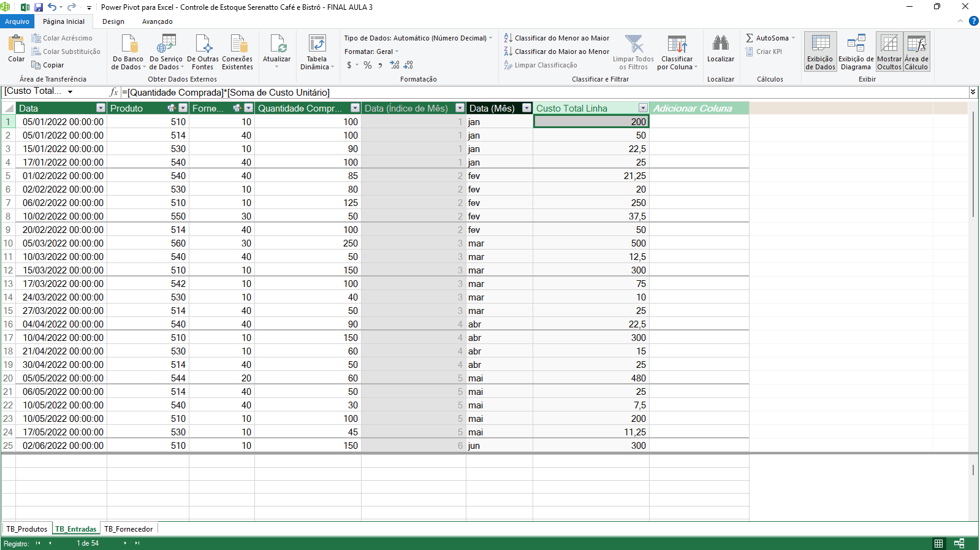
Task: Click Limpar Todos os Filtros
Action: 633,53
